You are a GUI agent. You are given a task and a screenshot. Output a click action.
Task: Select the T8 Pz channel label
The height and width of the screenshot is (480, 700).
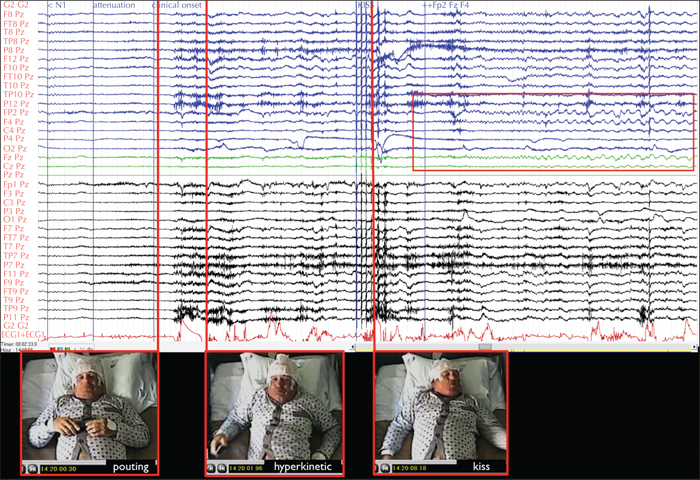(14, 32)
